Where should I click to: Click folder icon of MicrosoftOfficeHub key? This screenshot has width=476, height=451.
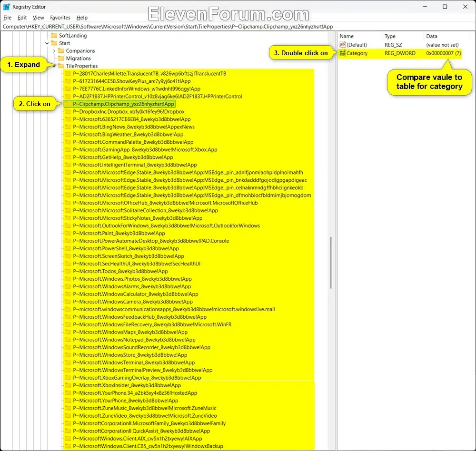68,203
